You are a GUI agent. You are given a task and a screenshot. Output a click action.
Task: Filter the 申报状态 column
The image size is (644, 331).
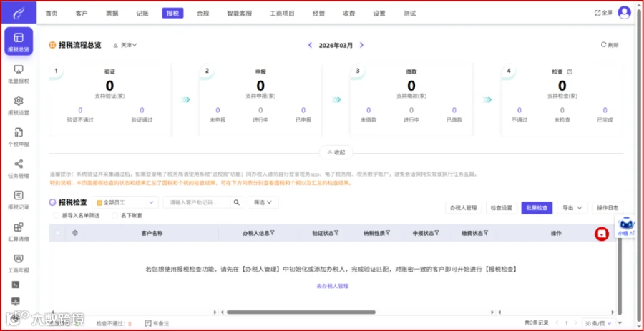[436, 233]
